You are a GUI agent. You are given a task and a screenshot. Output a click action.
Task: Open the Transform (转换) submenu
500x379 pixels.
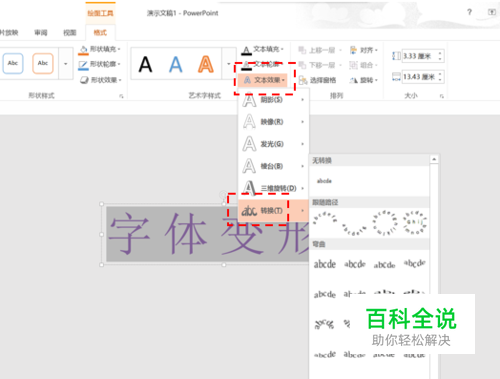(x=273, y=210)
